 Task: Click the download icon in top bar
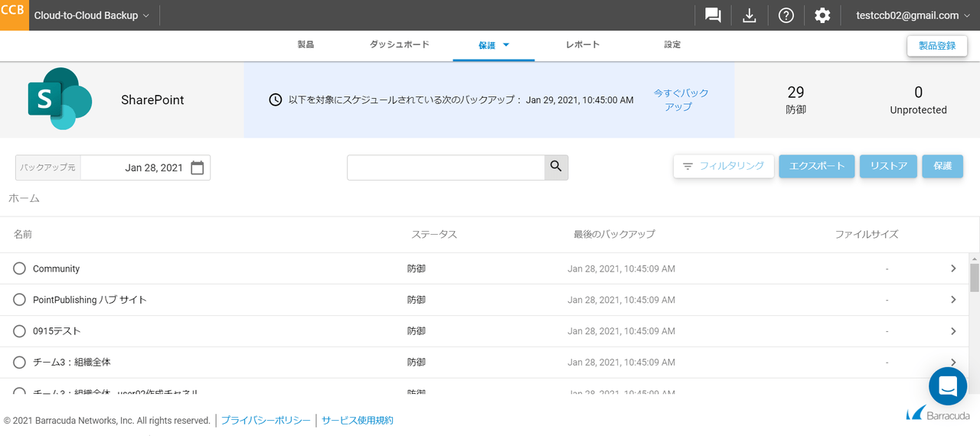coord(749,15)
